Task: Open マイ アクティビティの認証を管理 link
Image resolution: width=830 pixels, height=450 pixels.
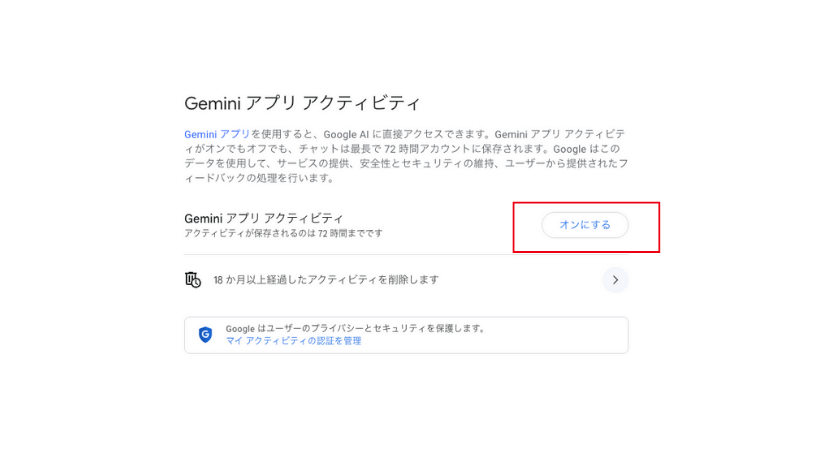Action: click(294, 341)
